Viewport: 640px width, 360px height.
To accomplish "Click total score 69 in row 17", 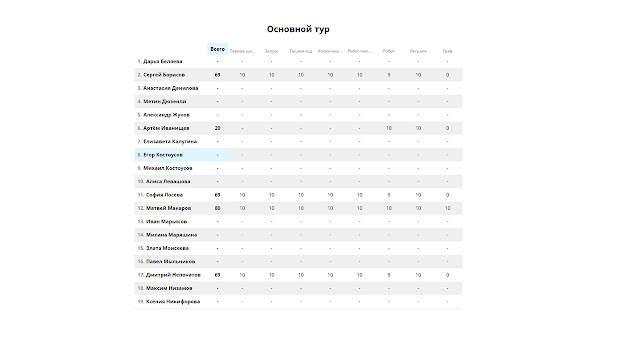I will pos(217,275).
